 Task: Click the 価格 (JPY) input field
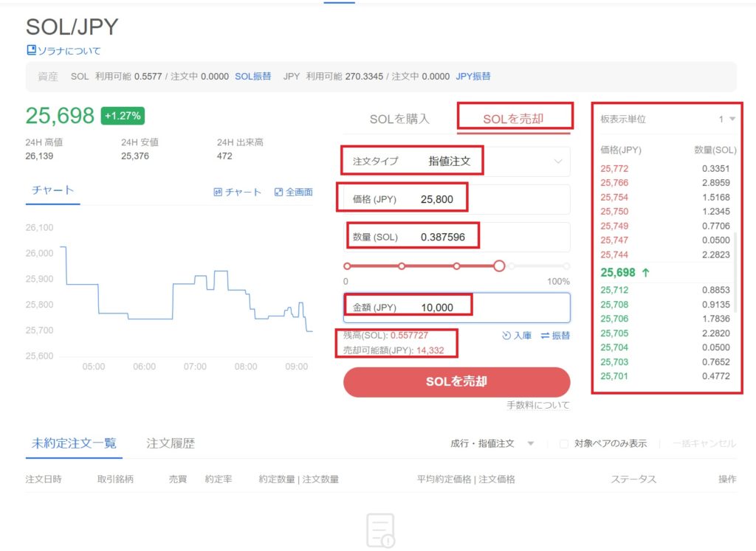[x=456, y=199]
